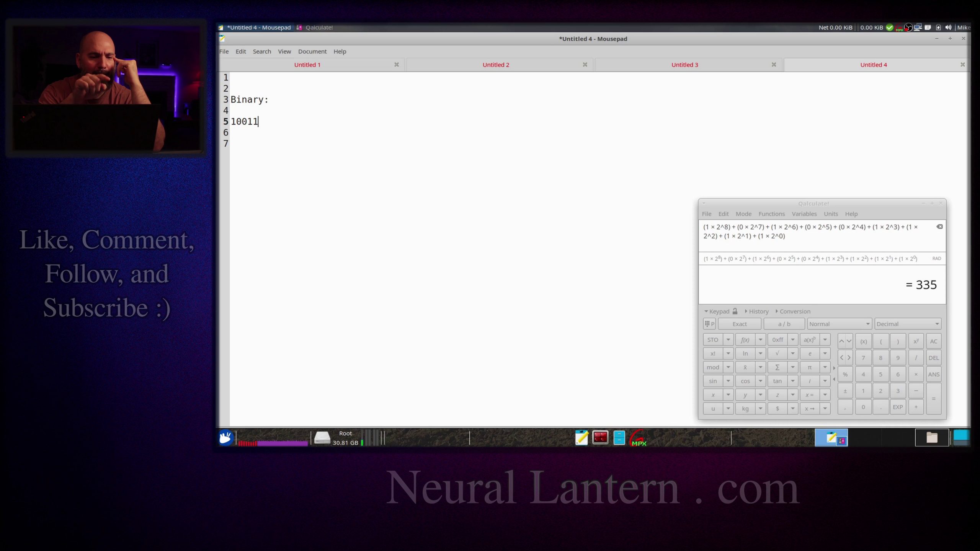Image resolution: width=980 pixels, height=551 pixels.
Task: Open the Normal display mode dropdown
Action: [840, 324]
